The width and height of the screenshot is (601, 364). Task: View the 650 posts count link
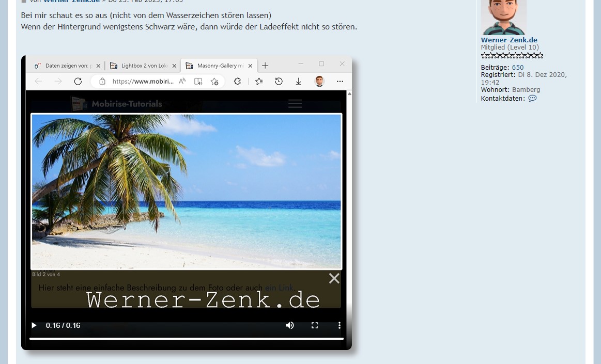517,67
